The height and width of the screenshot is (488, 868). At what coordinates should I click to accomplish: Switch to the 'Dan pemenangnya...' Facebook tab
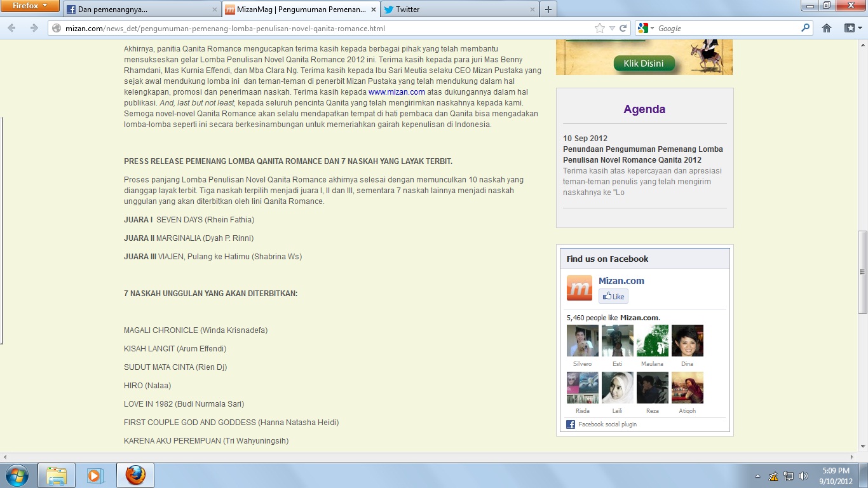coord(141,10)
